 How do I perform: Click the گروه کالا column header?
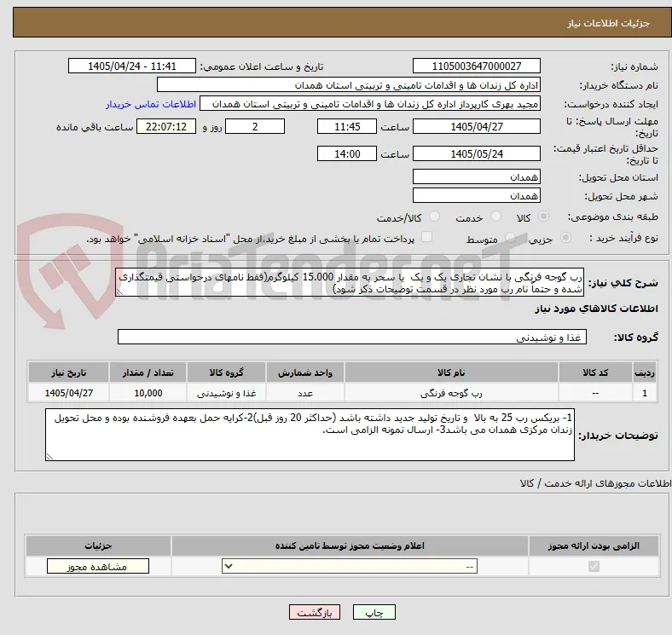pos(226,372)
